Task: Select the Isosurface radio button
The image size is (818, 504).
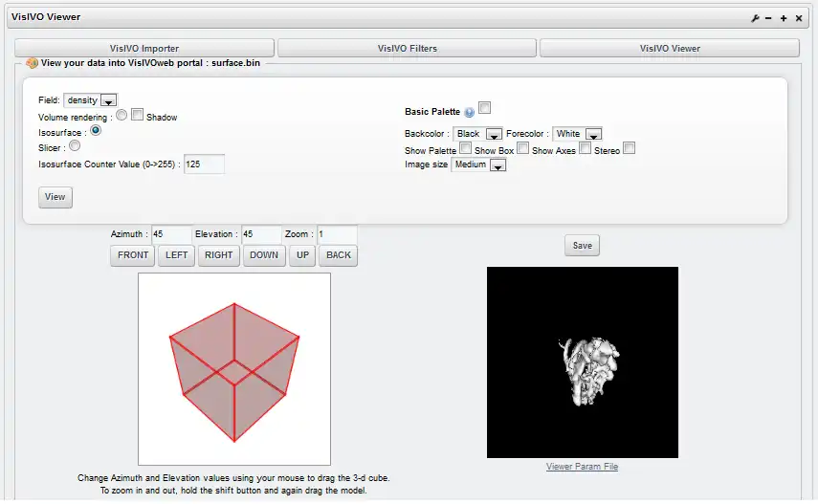Action: [96, 130]
